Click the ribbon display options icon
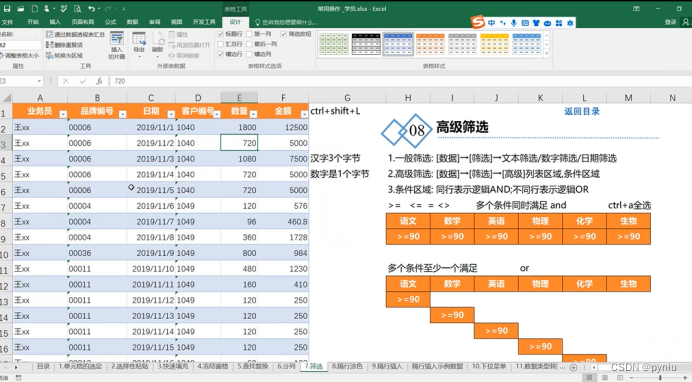This screenshot has width=692, height=382. pyautogui.click(x=636, y=8)
